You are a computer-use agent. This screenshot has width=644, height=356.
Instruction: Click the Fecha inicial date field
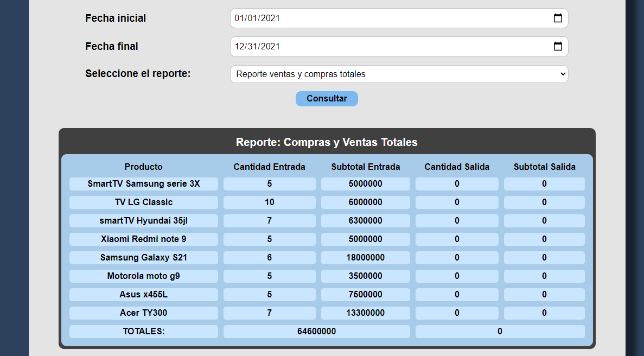coord(399,18)
